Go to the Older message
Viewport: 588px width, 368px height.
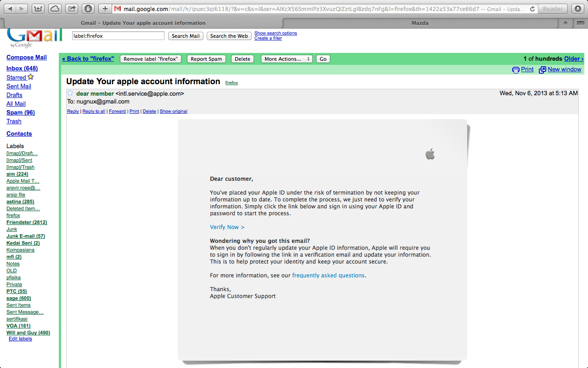click(573, 59)
